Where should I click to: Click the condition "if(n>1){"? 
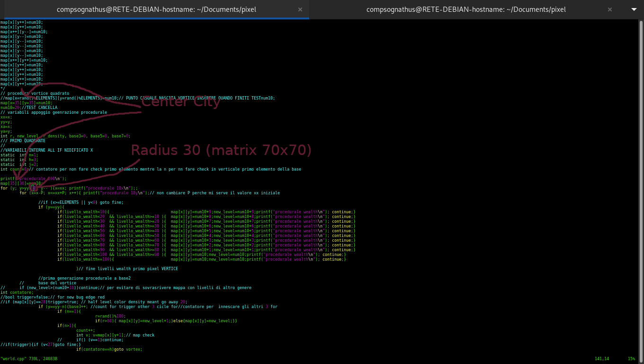coord(67,326)
